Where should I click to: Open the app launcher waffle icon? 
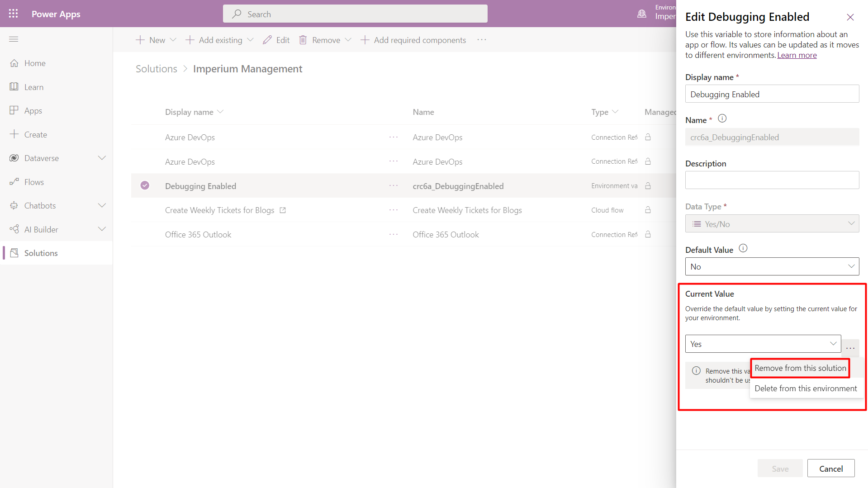click(14, 14)
